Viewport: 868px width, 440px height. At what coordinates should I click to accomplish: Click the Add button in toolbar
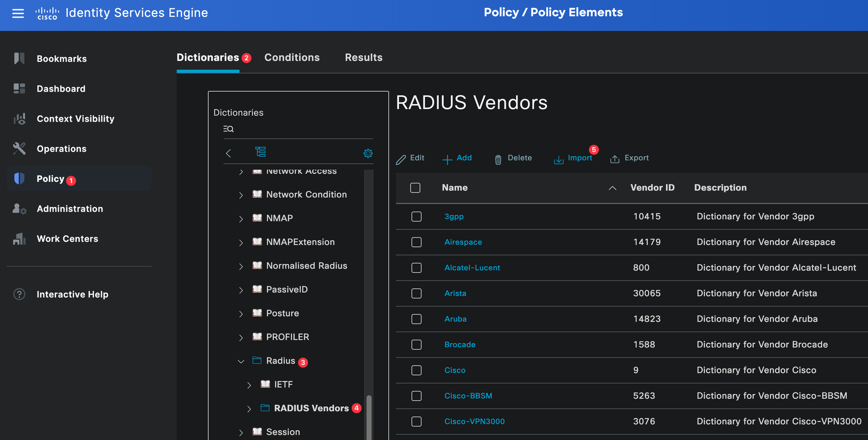[x=457, y=159]
